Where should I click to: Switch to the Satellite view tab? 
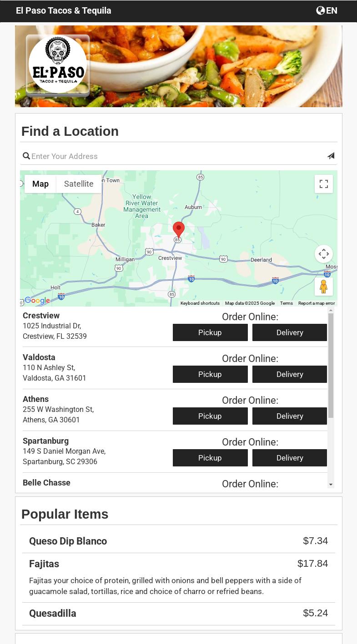(79, 184)
